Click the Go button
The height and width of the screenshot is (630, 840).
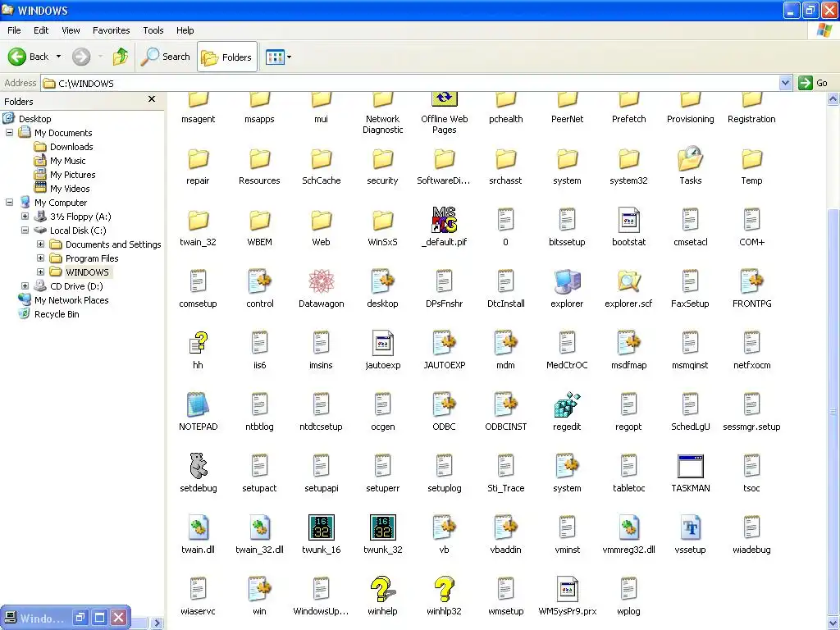(x=813, y=83)
